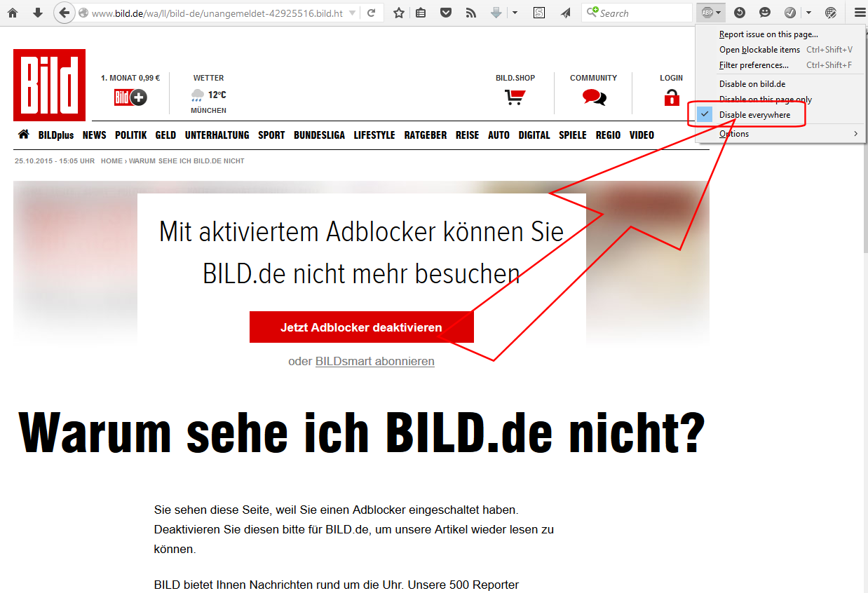Viewport: 868px width, 593px height.
Task: Click the address bar URL text
Action: pyautogui.click(x=217, y=13)
